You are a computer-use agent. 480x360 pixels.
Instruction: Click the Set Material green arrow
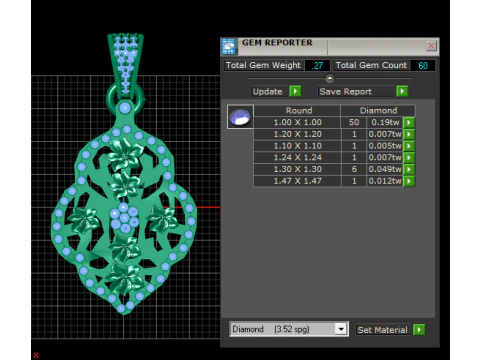pyautogui.click(x=419, y=330)
